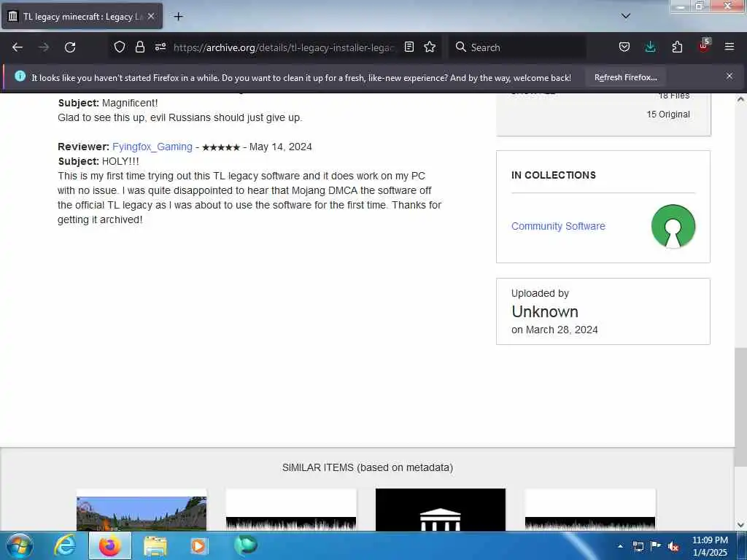
Task: Reload the current page
Action: (70, 47)
